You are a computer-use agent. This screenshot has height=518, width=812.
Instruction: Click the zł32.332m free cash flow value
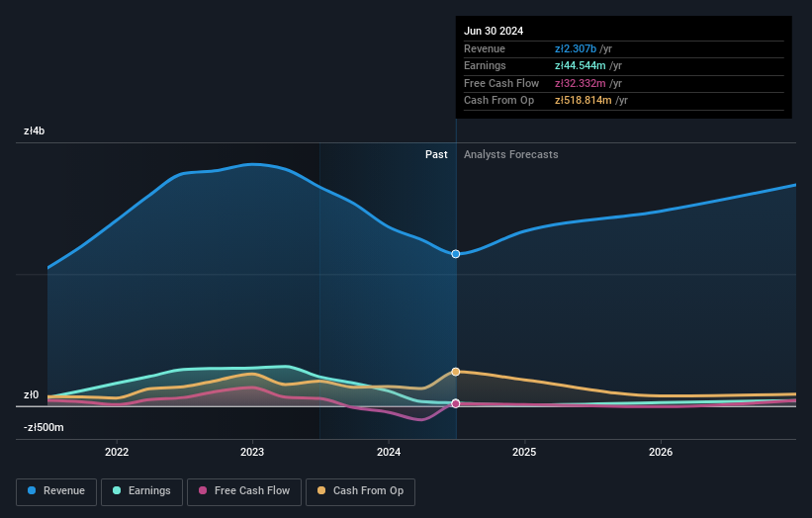(x=580, y=83)
